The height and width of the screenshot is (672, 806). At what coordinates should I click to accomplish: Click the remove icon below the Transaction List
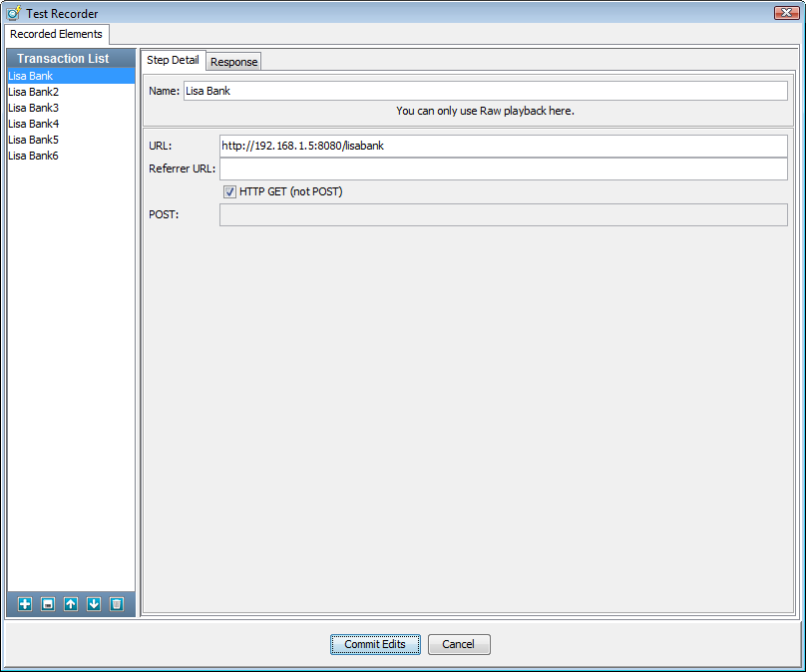click(47, 603)
